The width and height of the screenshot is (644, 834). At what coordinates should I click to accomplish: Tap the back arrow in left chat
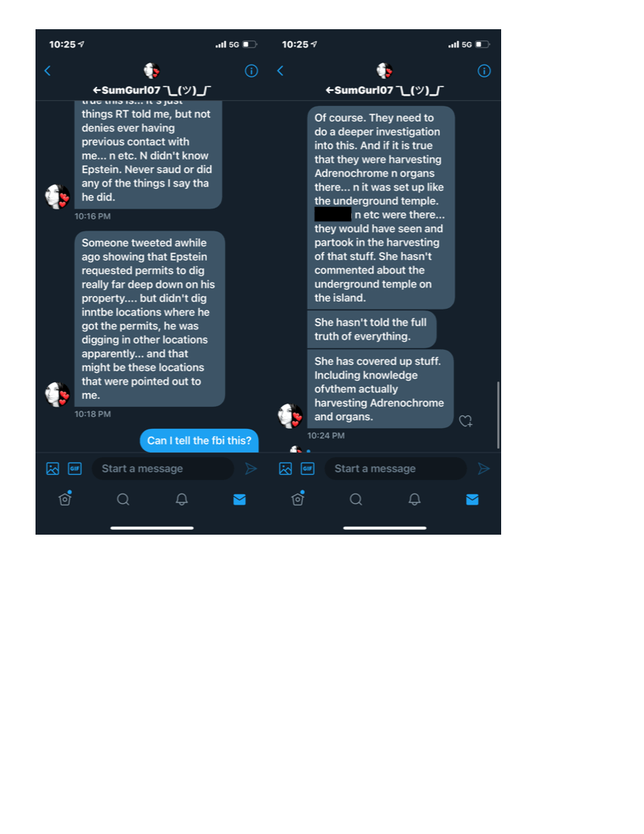point(47,71)
